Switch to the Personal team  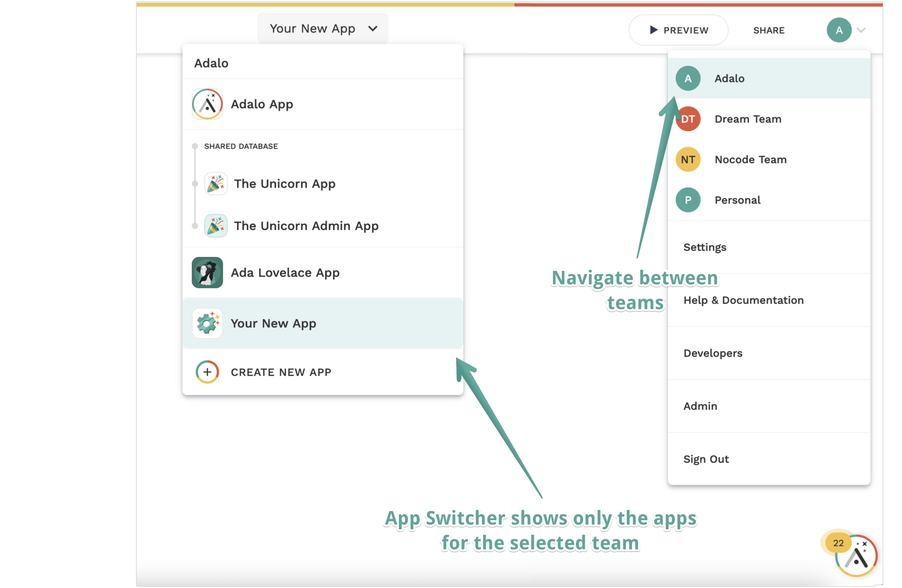click(x=769, y=200)
